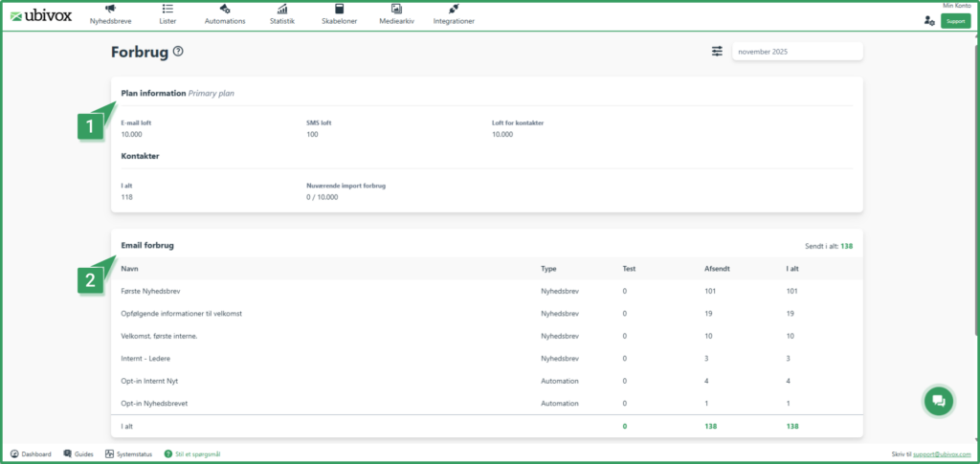Click the Email forbrug heading
The width and height of the screenshot is (980, 464).
pos(146,246)
